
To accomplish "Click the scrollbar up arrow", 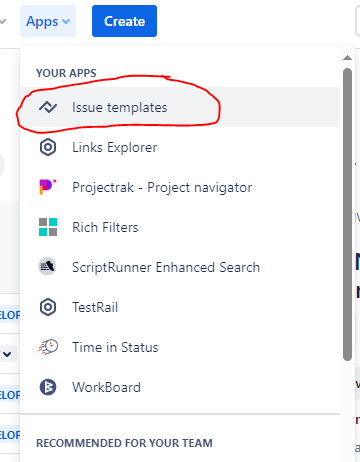I will (347, 58).
